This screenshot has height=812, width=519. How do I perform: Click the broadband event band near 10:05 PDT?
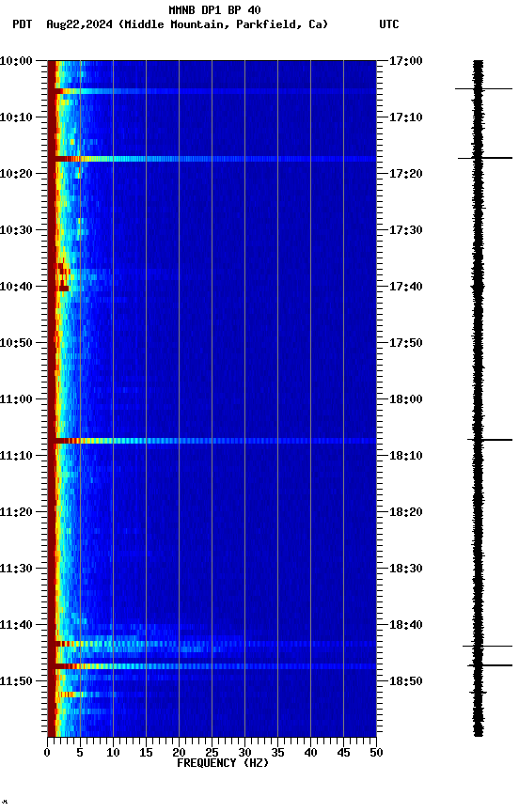click(212, 91)
